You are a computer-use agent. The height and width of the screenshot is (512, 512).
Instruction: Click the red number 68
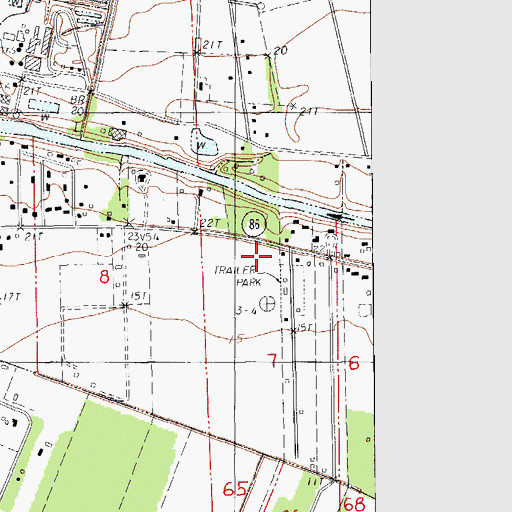pos(354,504)
